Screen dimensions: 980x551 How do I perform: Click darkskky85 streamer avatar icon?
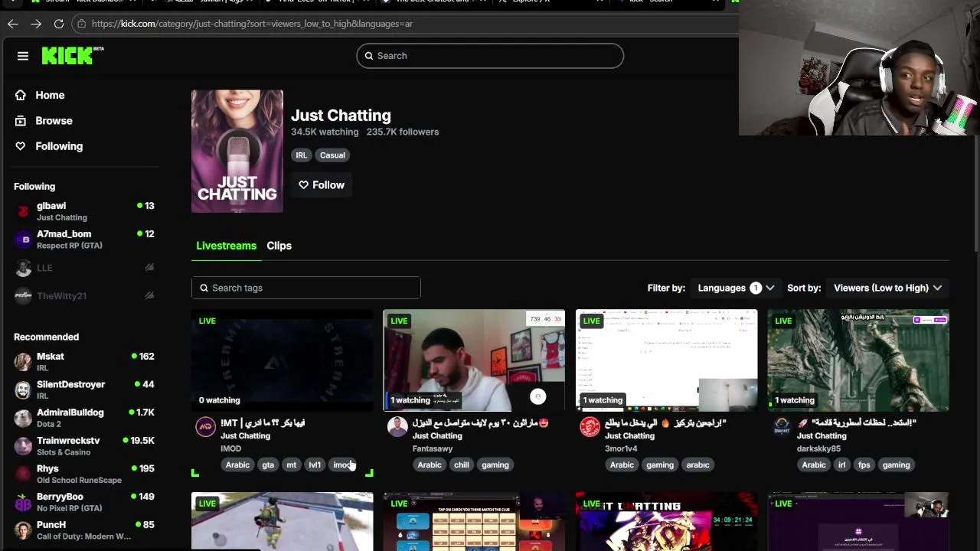point(782,427)
